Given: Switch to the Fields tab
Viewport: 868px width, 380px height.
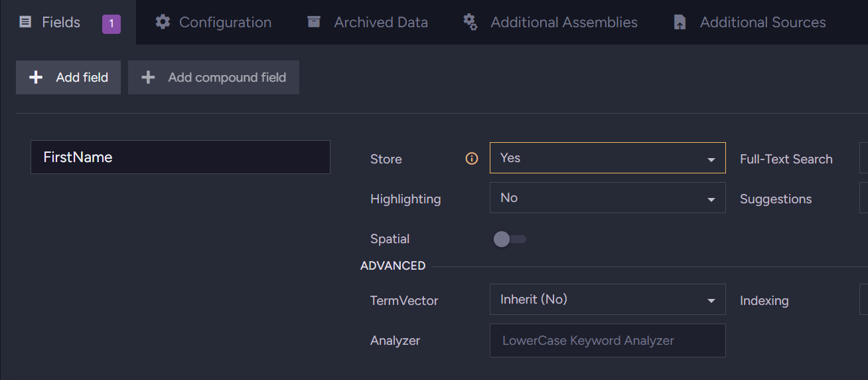Looking at the screenshot, I should point(68,23).
